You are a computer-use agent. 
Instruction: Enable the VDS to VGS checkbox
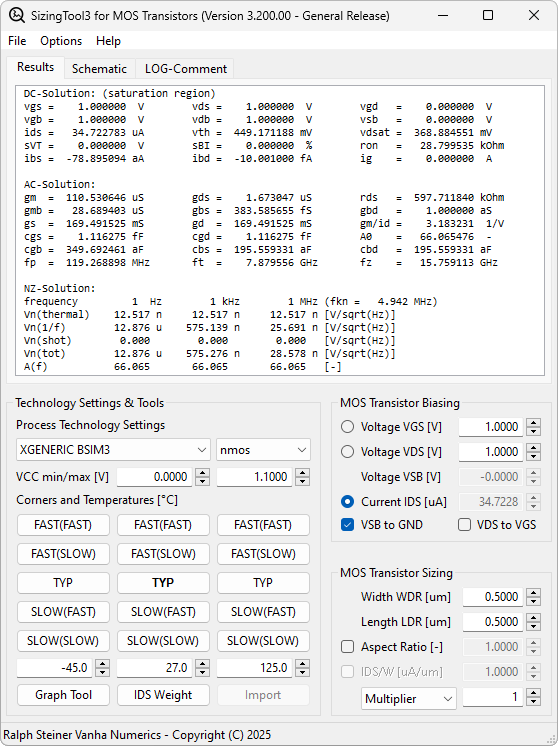pos(464,525)
